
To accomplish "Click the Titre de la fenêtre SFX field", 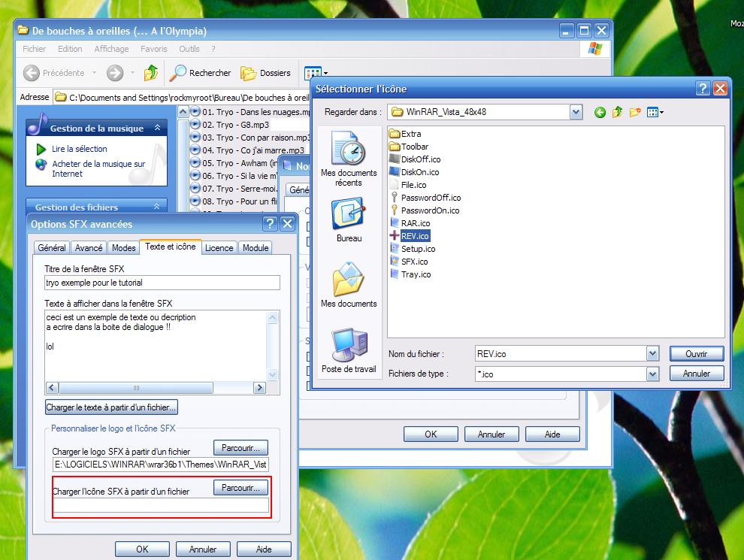I will pos(162,283).
